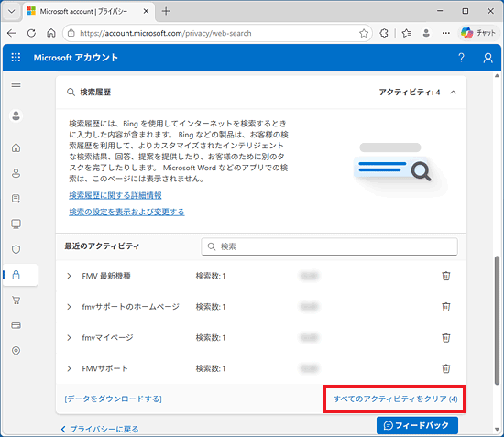The image size is (504, 437).
Task: Open the help question mark icon
Action: coord(461,58)
